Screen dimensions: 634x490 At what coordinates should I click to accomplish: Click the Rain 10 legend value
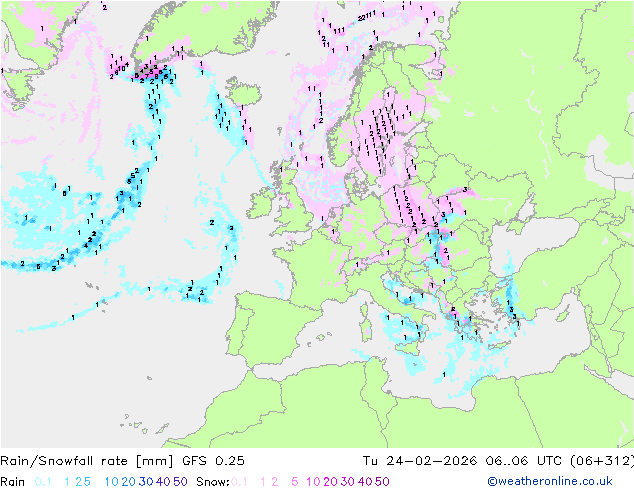tap(112, 482)
